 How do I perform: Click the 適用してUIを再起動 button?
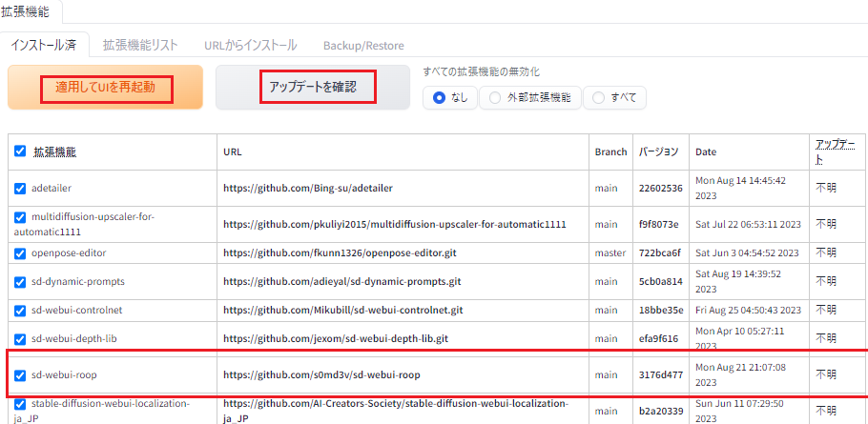[105, 89]
